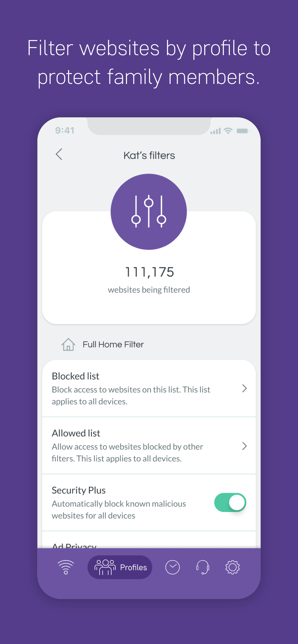Viewport: 298px width, 644px height.
Task: Open the headset support icon
Action: click(x=203, y=567)
